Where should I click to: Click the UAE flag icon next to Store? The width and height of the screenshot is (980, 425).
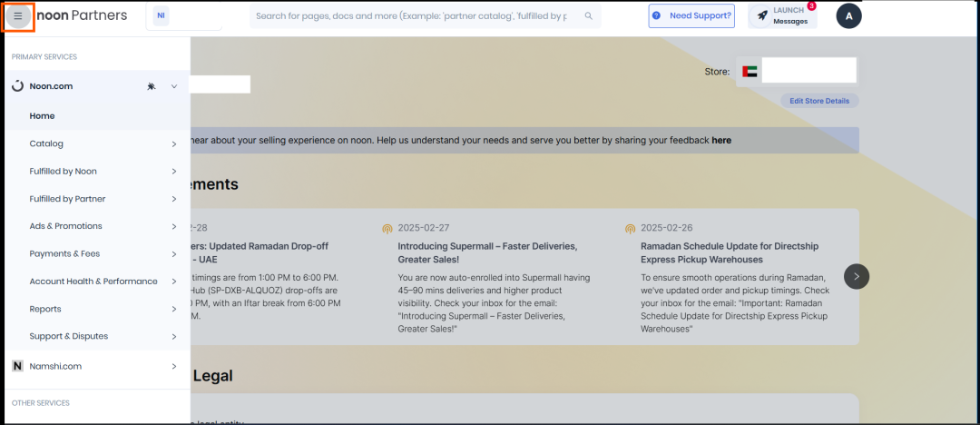(750, 72)
